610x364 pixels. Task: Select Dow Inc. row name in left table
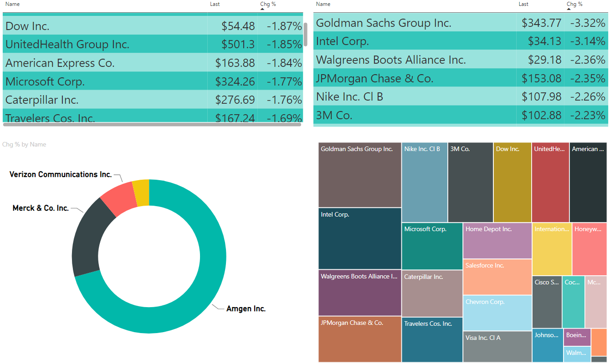pyautogui.click(x=27, y=26)
